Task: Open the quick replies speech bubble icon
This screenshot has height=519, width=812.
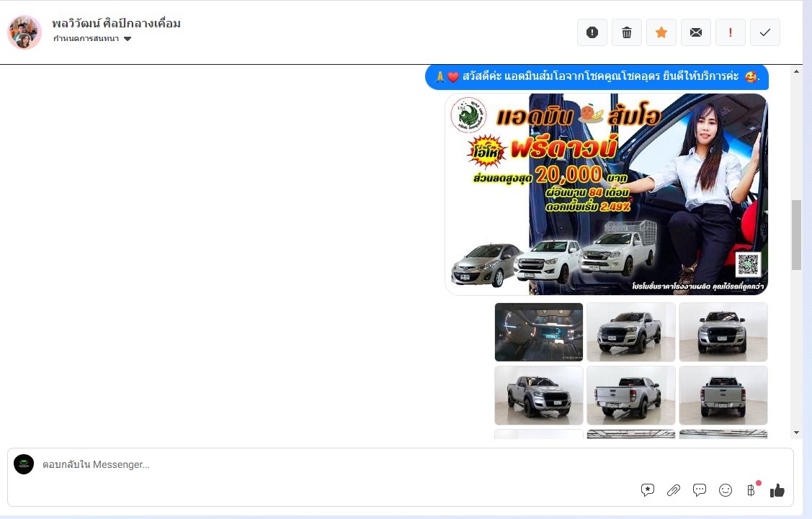Action: (700, 490)
